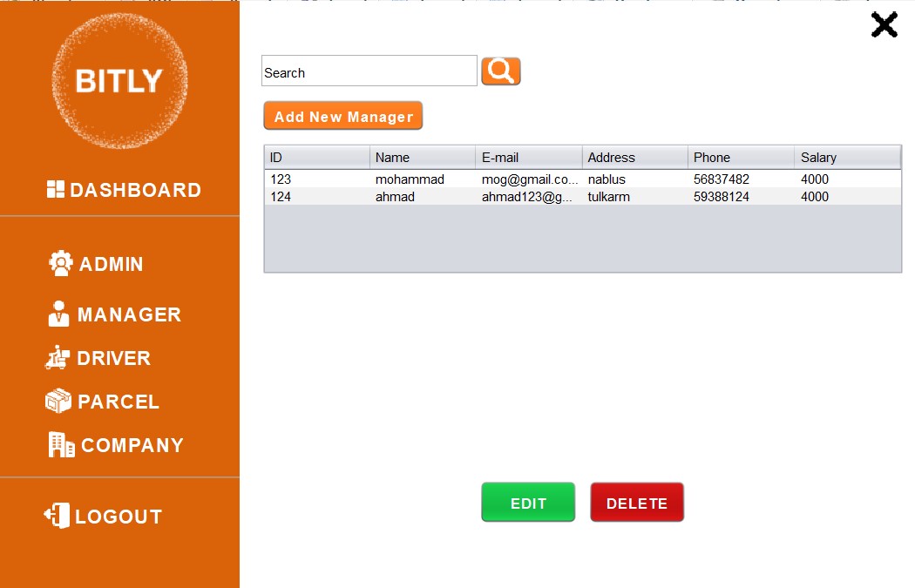Viewport: 915px width, 588px height.
Task: Click the BITLY circular logo
Action: [119, 81]
